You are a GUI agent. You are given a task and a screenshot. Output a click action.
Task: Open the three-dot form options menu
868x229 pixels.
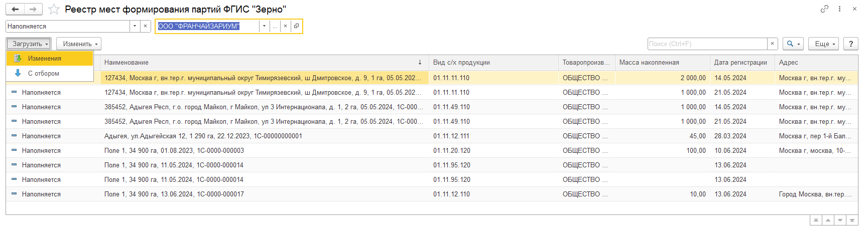[x=839, y=9]
